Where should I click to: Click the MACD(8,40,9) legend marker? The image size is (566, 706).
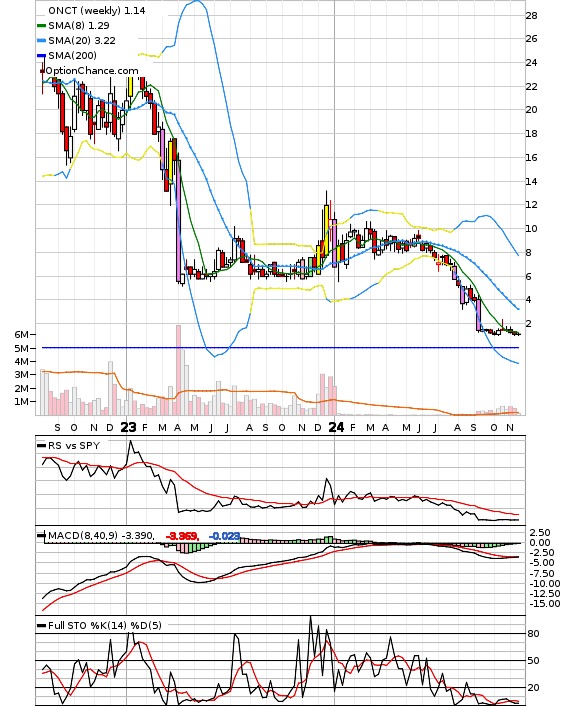(41, 535)
